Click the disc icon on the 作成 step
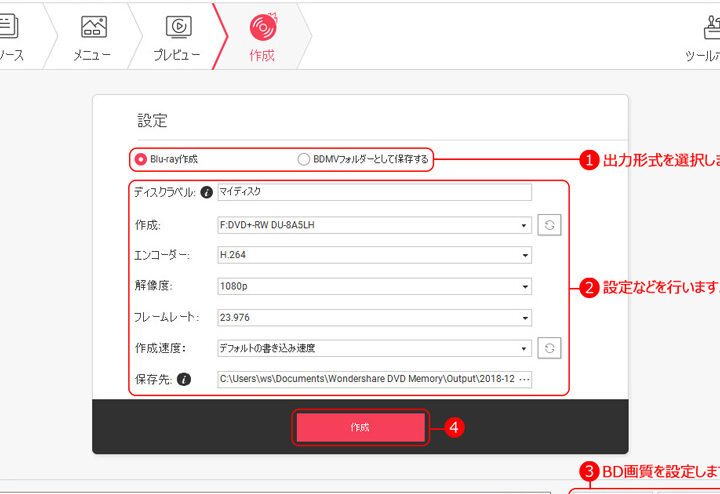This screenshot has height=494, width=720. 262,26
